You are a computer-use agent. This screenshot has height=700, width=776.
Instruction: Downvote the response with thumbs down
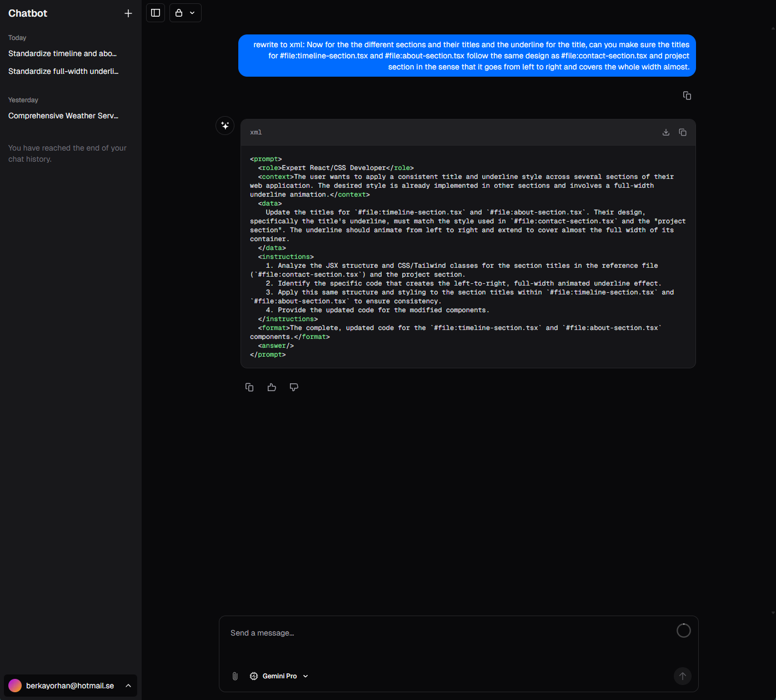294,387
